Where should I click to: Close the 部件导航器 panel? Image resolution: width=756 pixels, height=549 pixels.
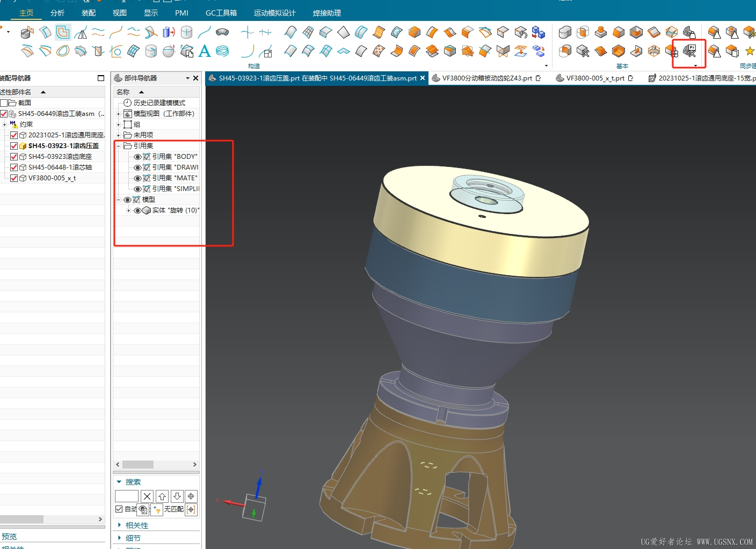(196, 78)
